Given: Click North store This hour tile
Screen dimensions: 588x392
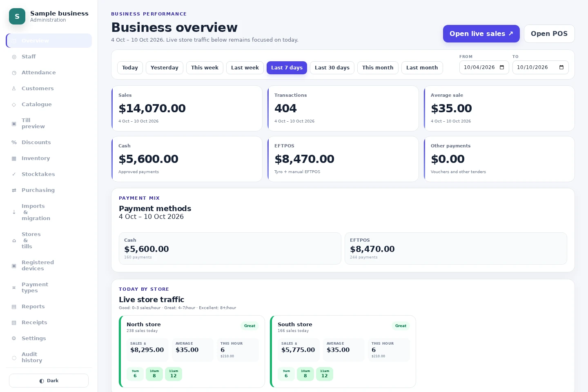Looking at the screenshot, I should pos(238,350).
